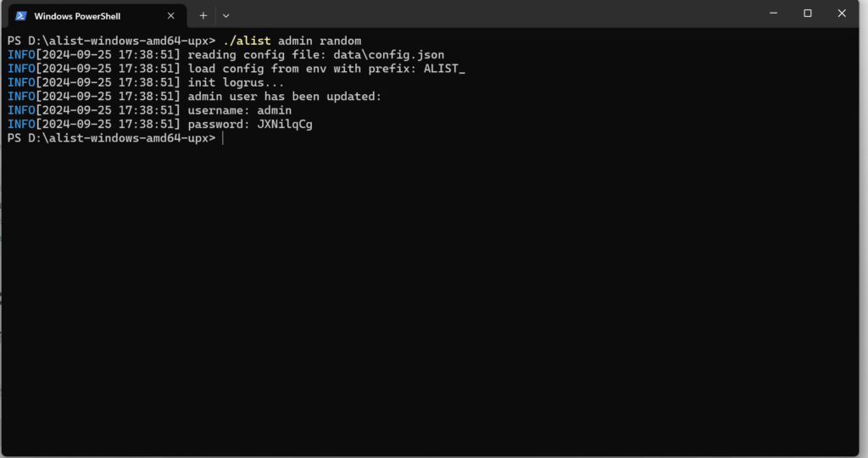Click the PowerShell icon in the tab

tap(21, 16)
